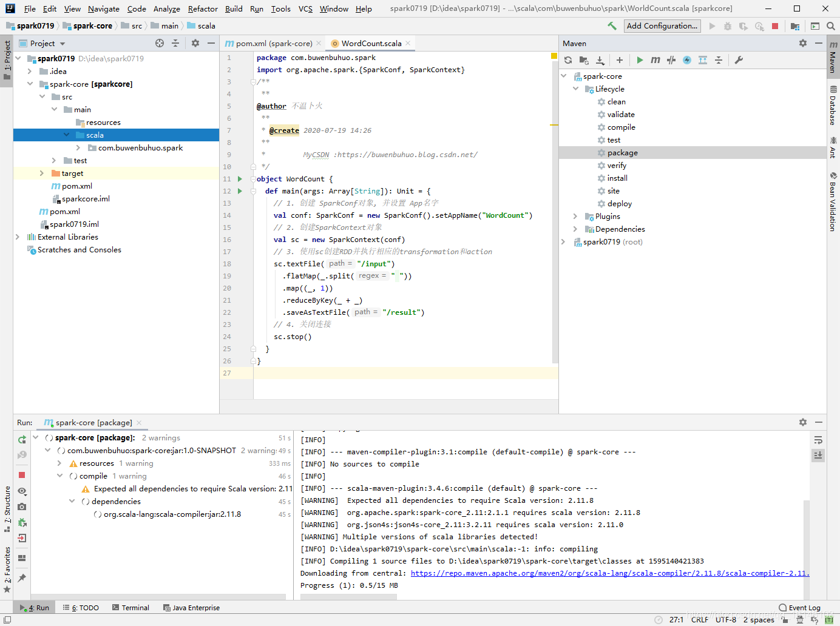The image size is (840, 626).
Task: Rerun the spark-core package build
Action: click(22, 439)
